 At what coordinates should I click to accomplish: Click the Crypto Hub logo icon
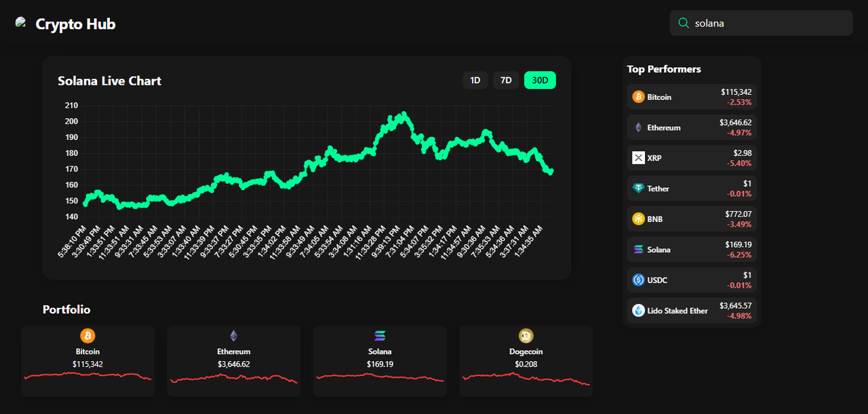21,23
